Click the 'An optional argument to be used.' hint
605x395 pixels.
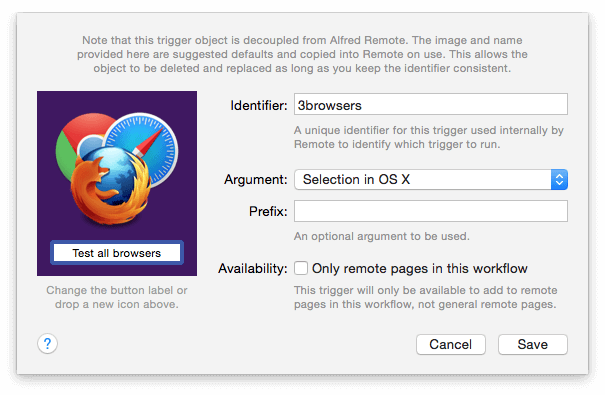point(382,236)
